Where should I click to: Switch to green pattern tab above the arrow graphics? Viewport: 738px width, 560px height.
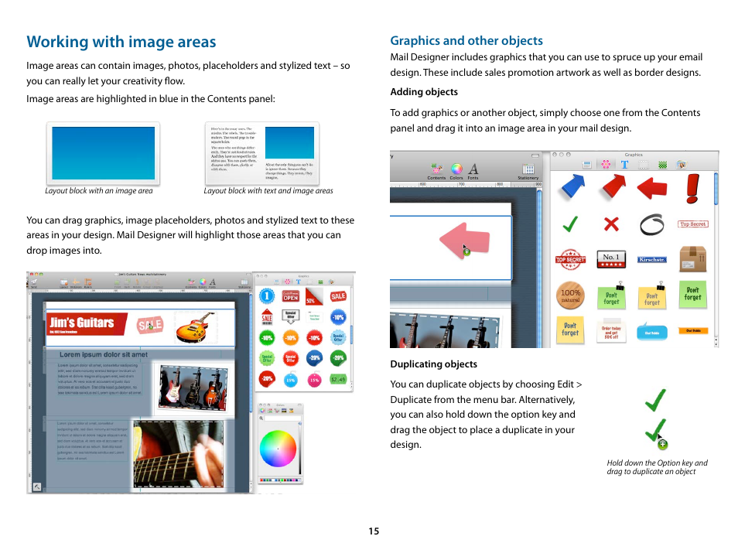click(x=663, y=165)
